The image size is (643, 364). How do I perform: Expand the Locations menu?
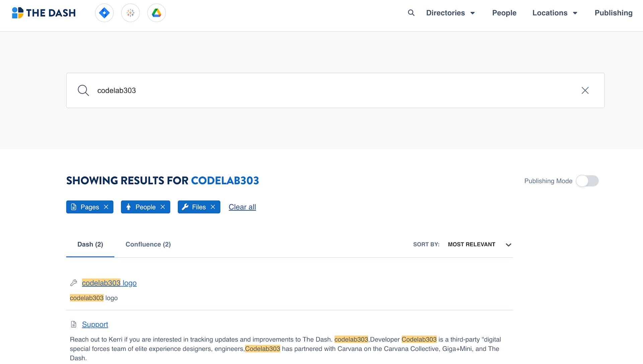(x=555, y=13)
